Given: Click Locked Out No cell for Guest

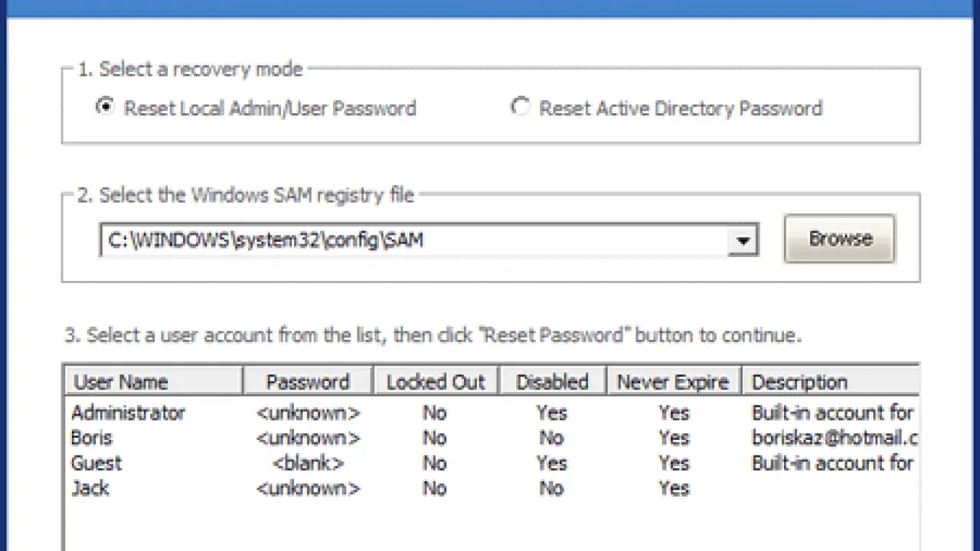Looking at the screenshot, I should coord(434,464).
